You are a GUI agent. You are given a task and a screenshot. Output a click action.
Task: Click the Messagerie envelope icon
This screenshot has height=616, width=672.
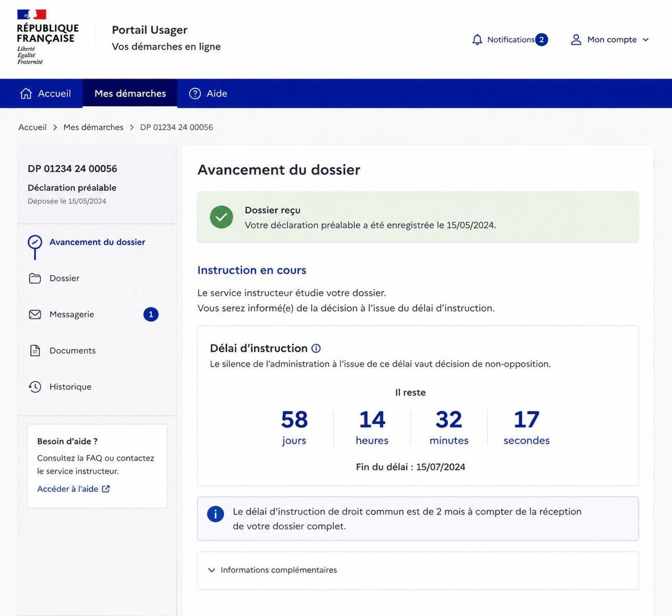click(35, 314)
